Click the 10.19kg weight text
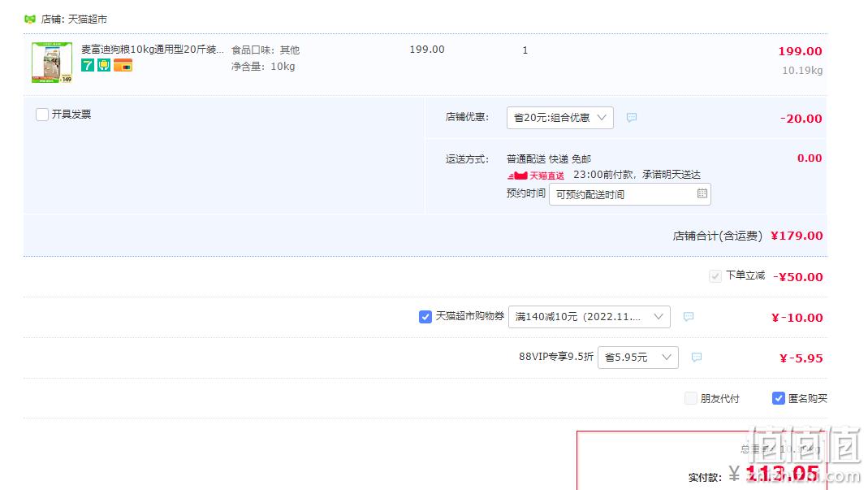868x490 pixels. pyautogui.click(x=802, y=71)
